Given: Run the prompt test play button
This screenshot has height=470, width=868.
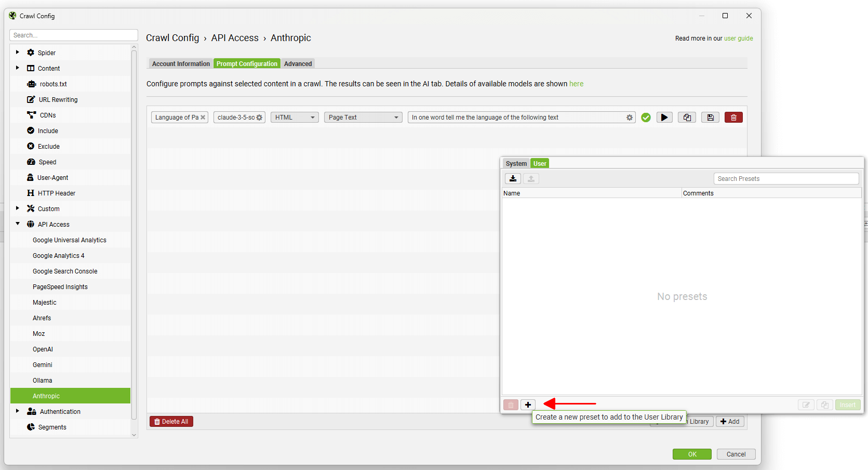Looking at the screenshot, I should coord(664,117).
